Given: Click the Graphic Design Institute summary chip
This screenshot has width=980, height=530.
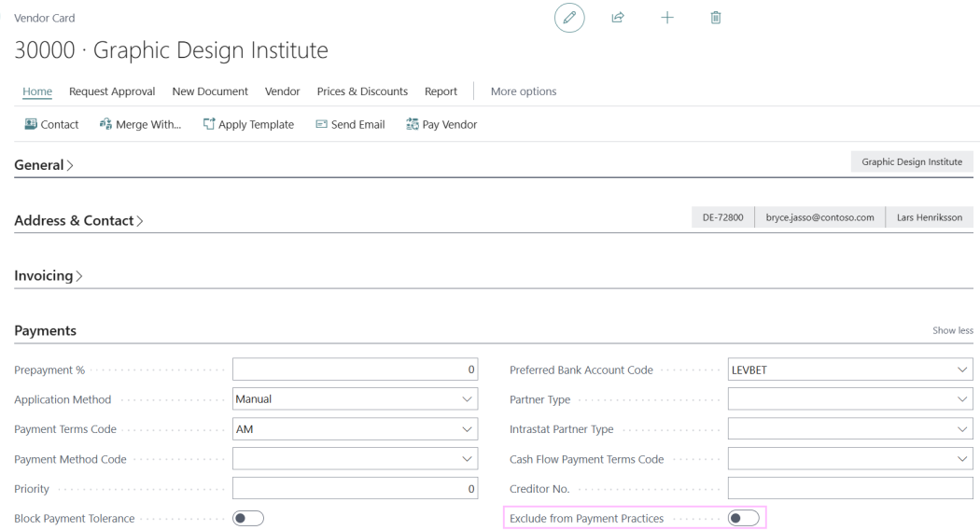Looking at the screenshot, I should (912, 161).
